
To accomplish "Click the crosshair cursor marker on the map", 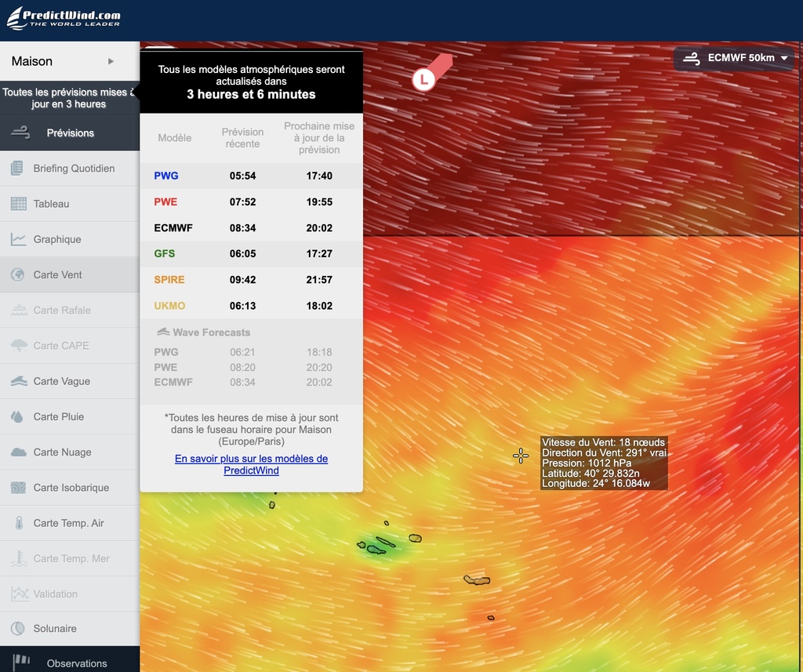I will [521, 456].
